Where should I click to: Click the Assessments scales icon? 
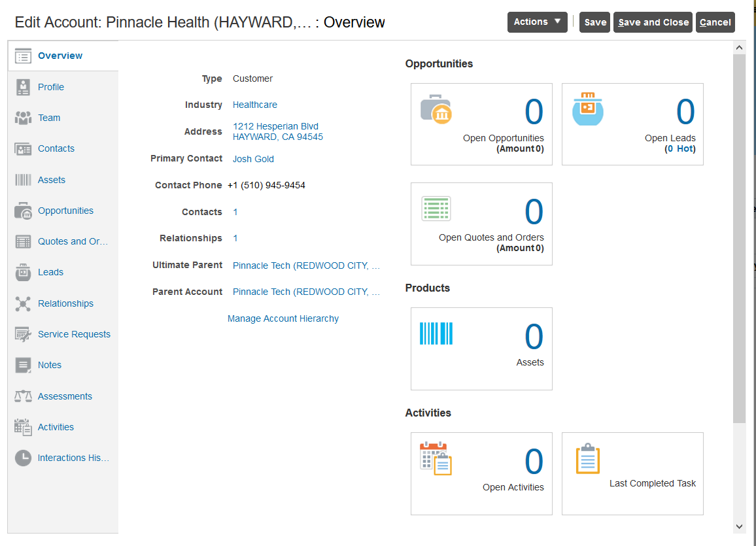coord(23,396)
